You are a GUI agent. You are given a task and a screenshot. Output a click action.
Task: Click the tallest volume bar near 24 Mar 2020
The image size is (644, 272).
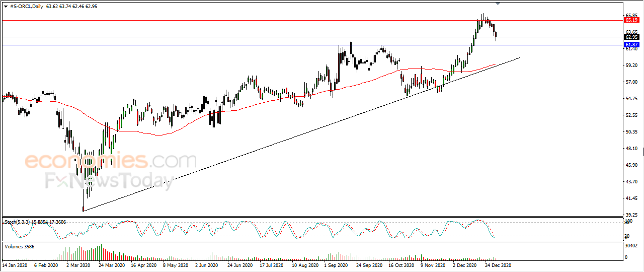(101, 252)
